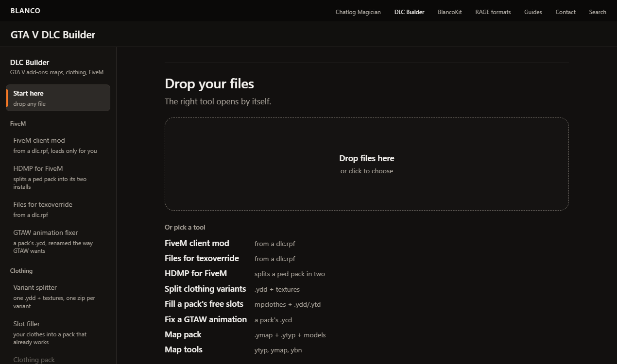The width and height of the screenshot is (617, 364).
Task: Click the 'splits a ped pack in two' text
Action: 290,274
